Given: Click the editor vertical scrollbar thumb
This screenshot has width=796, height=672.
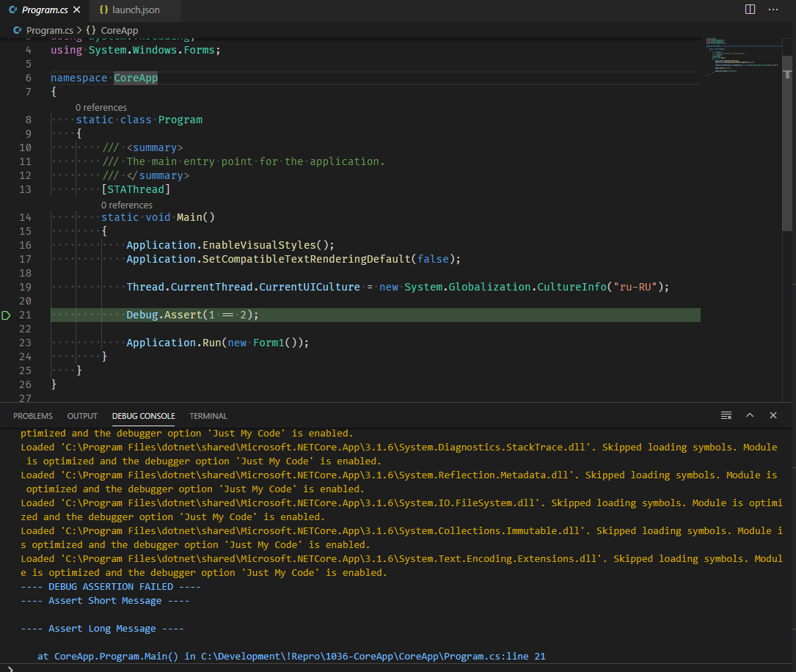Looking at the screenshot, I should (x=787, y=142).
